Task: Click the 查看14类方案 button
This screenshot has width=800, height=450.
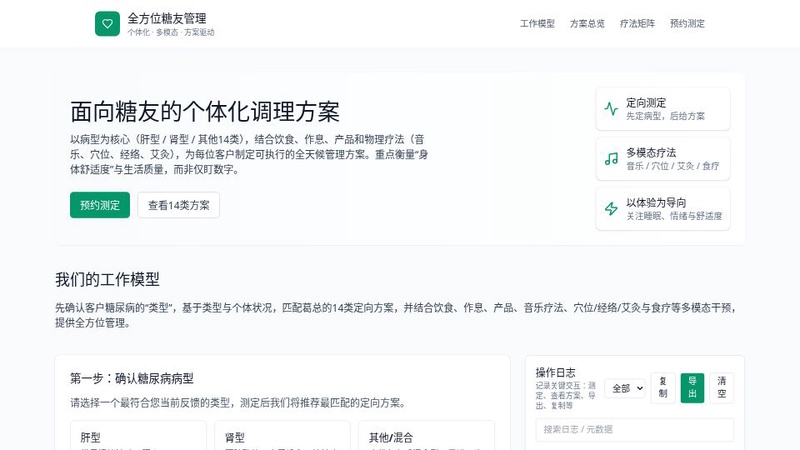Action: [179, 205]
